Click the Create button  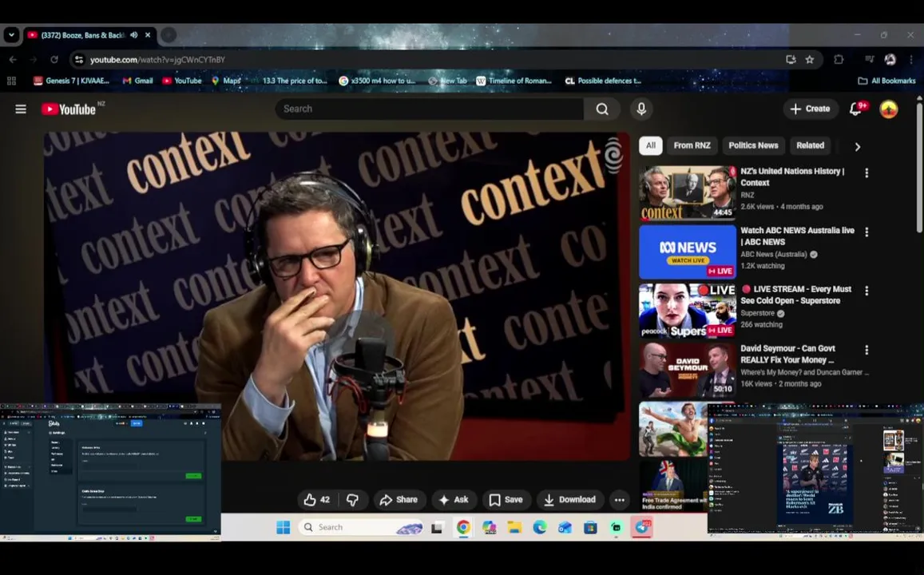pyautogui.click(x=811, y=109)
